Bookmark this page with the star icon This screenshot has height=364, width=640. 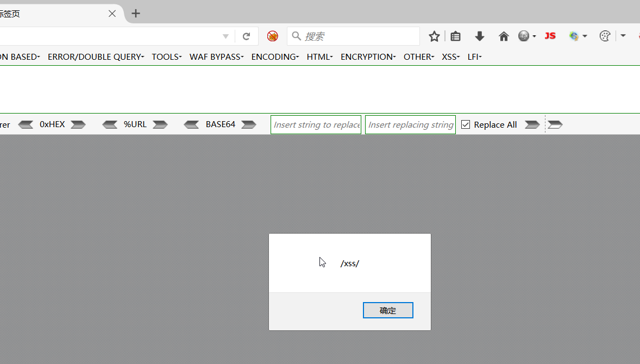[434, 36]
